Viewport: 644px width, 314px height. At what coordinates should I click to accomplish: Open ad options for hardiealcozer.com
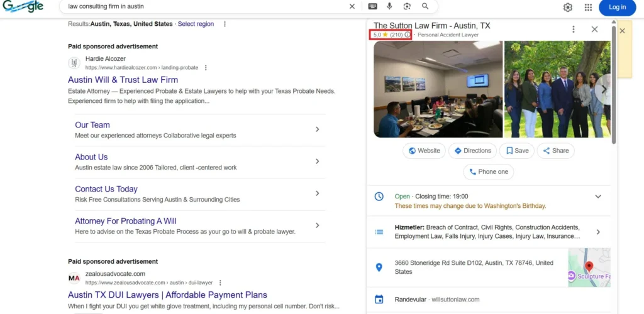pyautogui.click(x=206, y=68)
